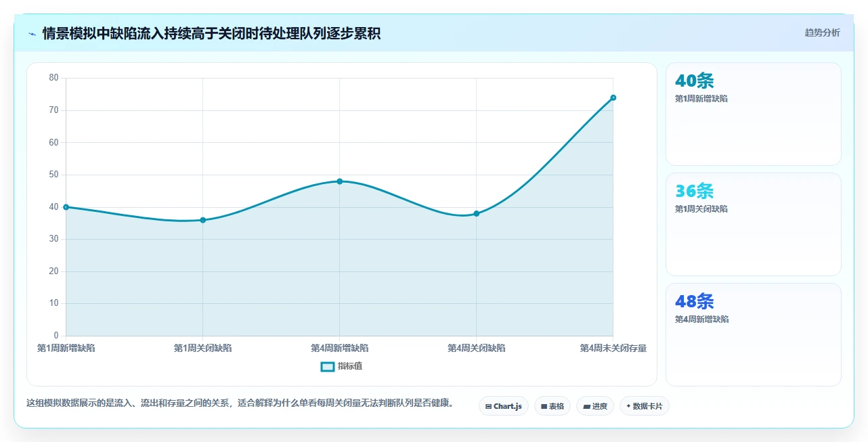Toggle the 指标值 legend color box
868x442 pixels.
click(x=327, y=366)
